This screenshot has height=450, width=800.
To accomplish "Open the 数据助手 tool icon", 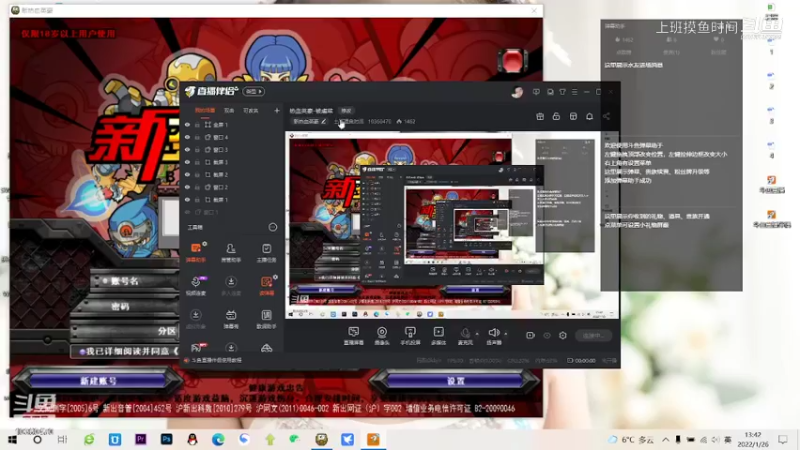I will pyautogui.click(x=266, y=318).
